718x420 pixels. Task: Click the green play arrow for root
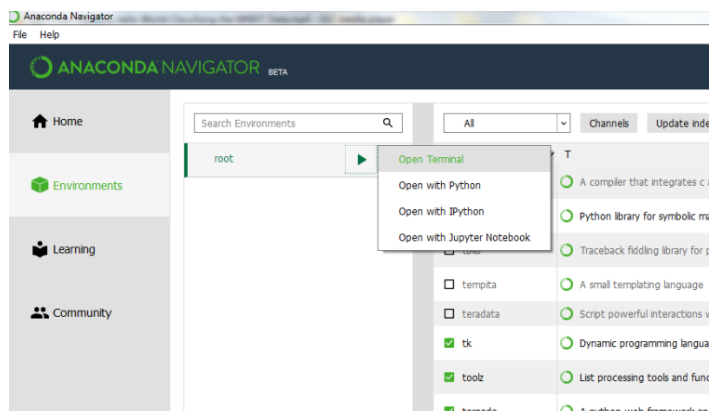click(362, 159)
